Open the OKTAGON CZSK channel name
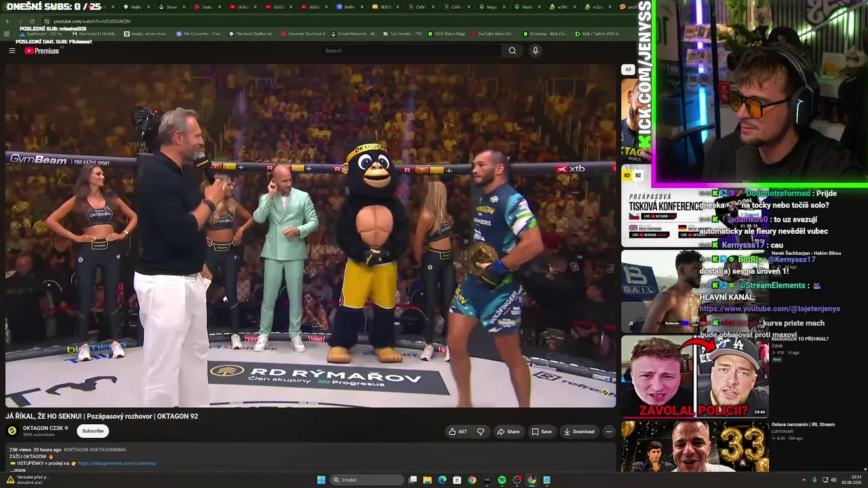This screenshot has height=488, width=868. [43, 428]
